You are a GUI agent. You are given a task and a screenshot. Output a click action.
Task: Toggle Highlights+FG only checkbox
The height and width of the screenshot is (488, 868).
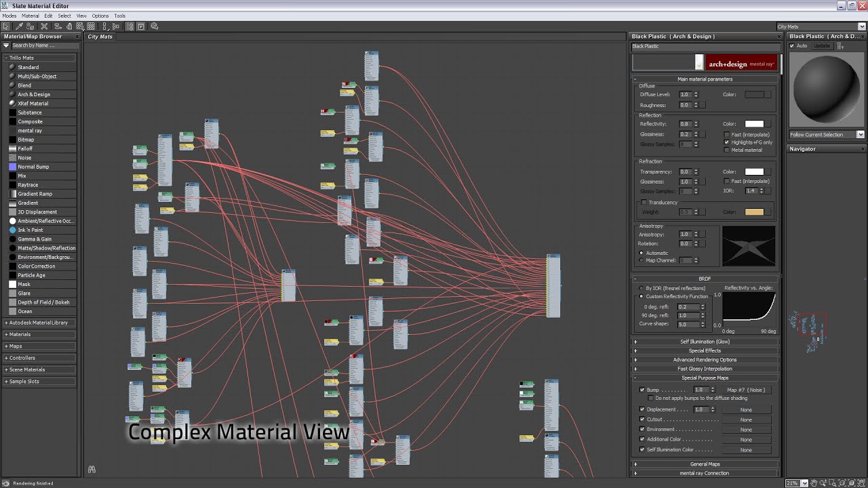tap(727, 142)
